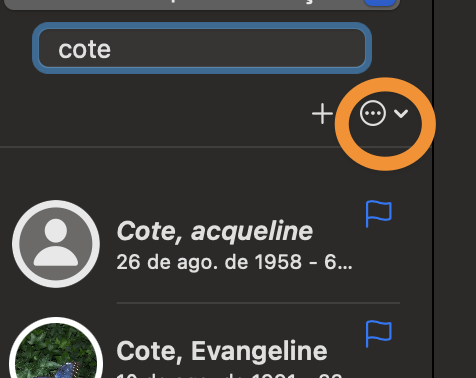Click the empty toolbar area left of plus
Image resolution: width=476 pixels, height=378 pixels.
(153, 114)
